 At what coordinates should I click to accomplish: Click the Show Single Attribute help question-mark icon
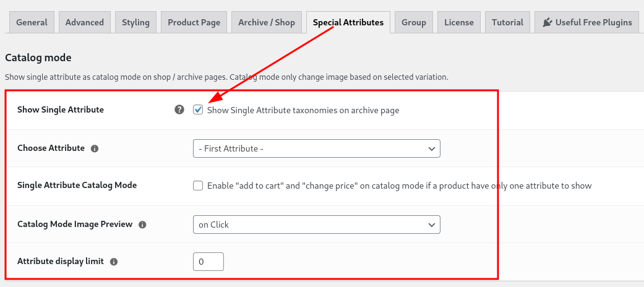[x=179, y=109]
